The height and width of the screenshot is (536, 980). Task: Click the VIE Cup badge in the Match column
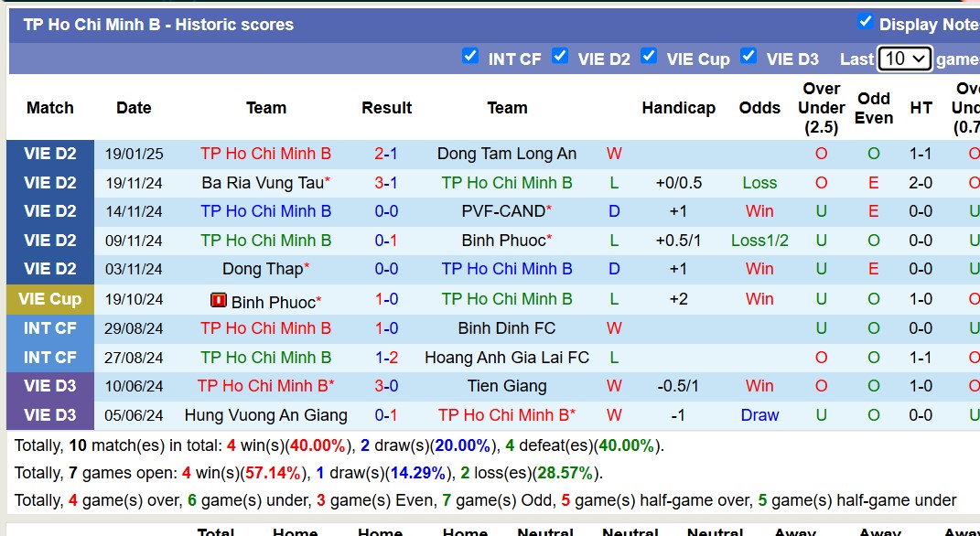[x=49, y=298]
